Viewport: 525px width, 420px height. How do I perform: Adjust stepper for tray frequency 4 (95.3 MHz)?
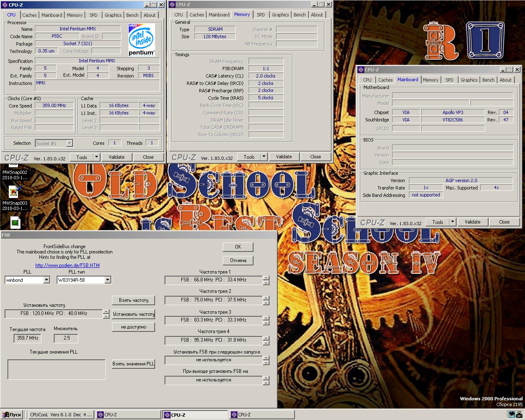[x=266, y=340]
